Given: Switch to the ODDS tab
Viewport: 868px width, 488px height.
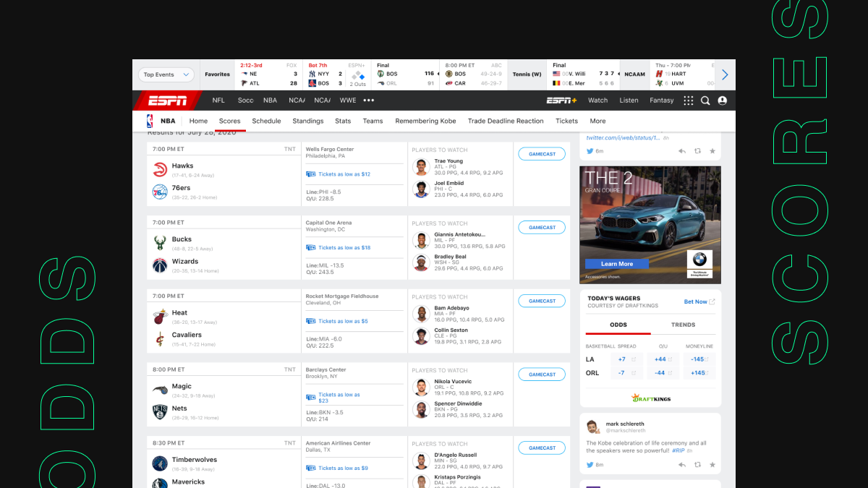Looking at the screenshot, I should coord(618,325).
